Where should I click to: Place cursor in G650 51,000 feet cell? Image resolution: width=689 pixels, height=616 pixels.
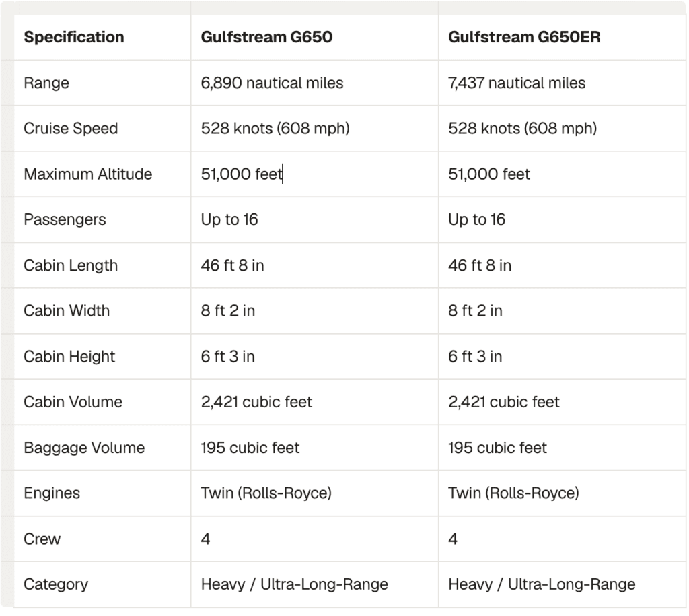coord(315,174)
